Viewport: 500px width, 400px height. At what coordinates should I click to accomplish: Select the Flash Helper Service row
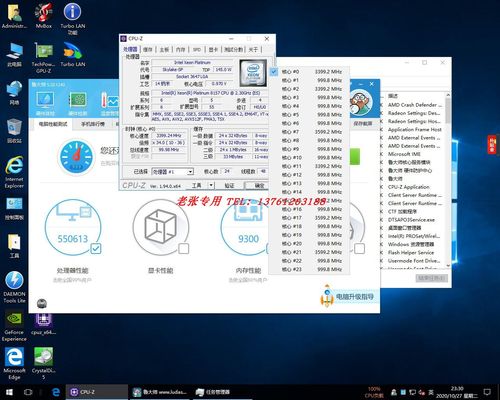(413, 253)
